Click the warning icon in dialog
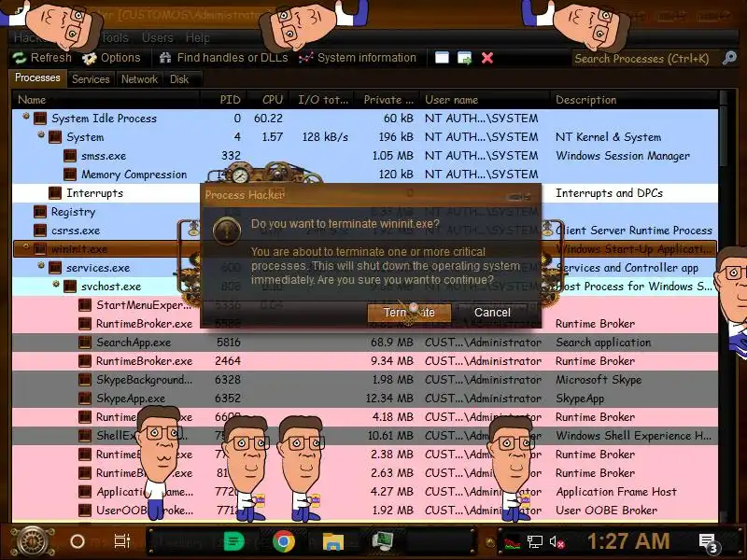This screenshot has height=560, width=747. (227, 231)
